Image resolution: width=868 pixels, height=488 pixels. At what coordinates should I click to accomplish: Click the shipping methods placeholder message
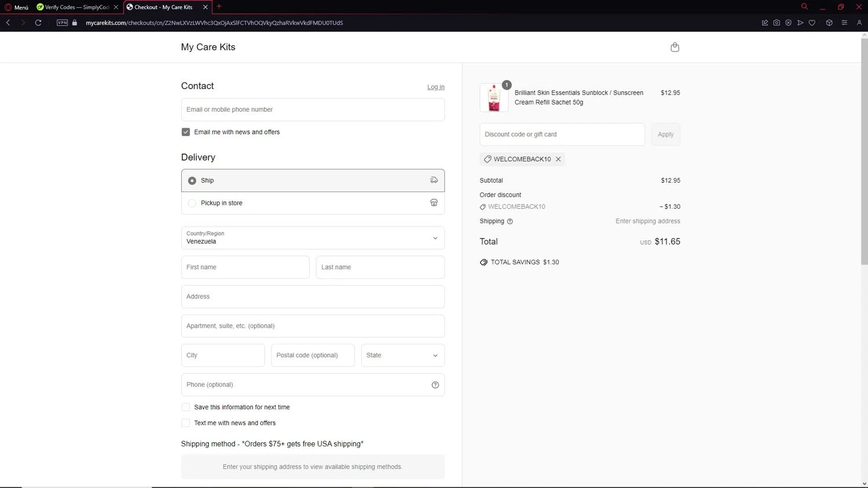(x=312, y=467)
